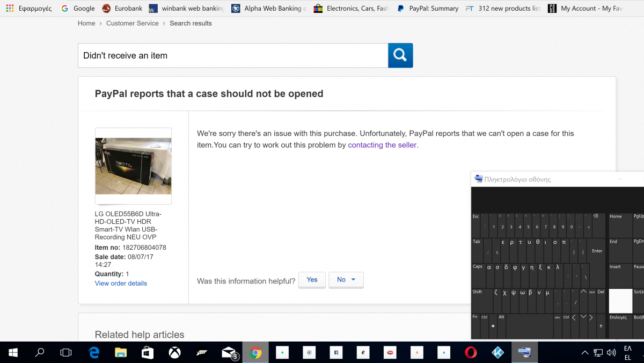Open the PayPal: Summary bookmark

click(x=428, y=8)
